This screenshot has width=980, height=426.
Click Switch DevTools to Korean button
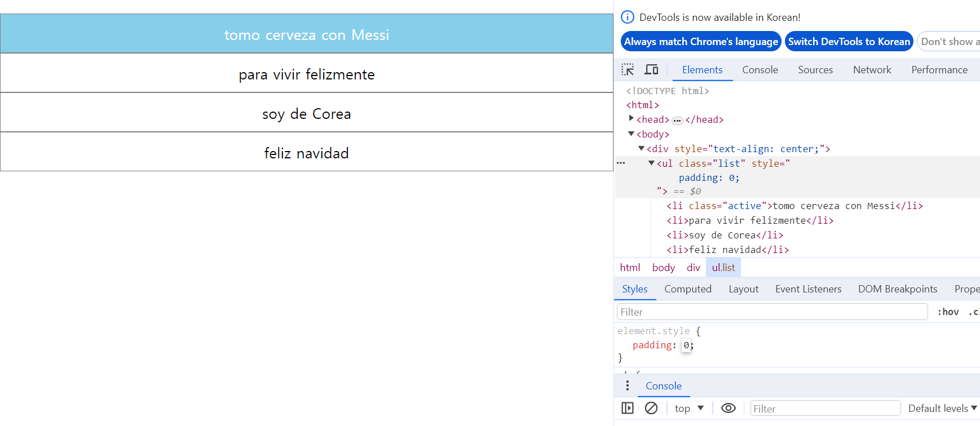click(x=849, y=41)
